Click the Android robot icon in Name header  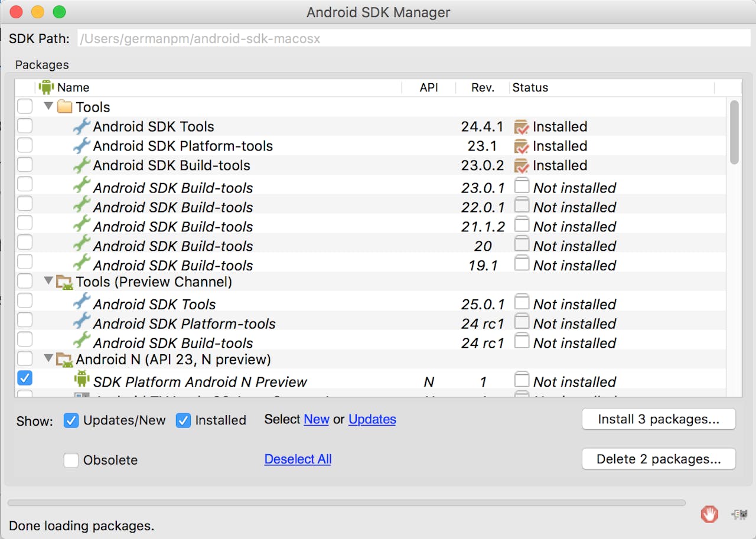click(46, 87)
